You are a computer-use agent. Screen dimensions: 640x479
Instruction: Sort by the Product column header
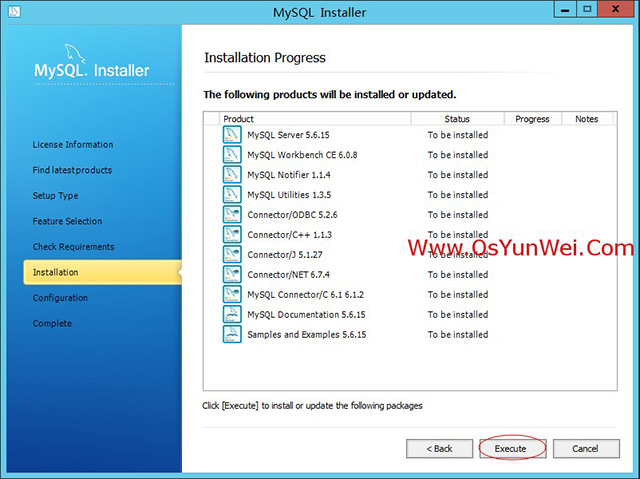pyautogui.click(x=315, y=119)
